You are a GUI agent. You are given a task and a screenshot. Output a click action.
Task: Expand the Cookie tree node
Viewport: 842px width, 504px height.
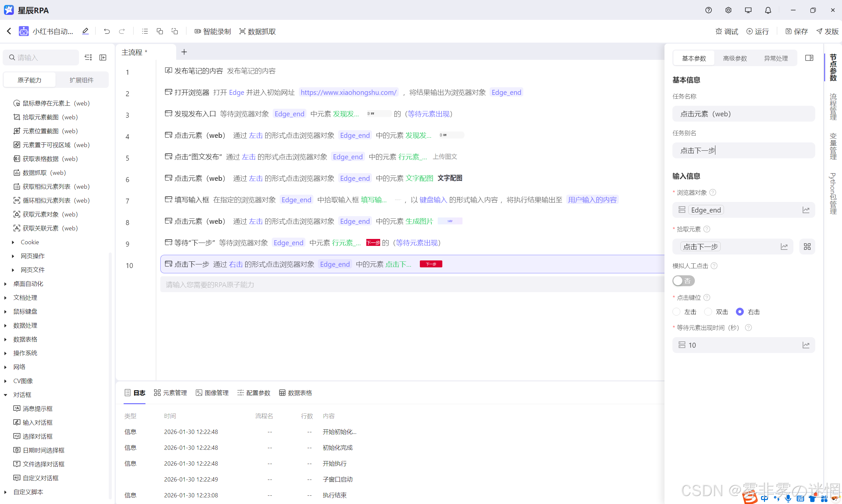(x=13, y=242)
